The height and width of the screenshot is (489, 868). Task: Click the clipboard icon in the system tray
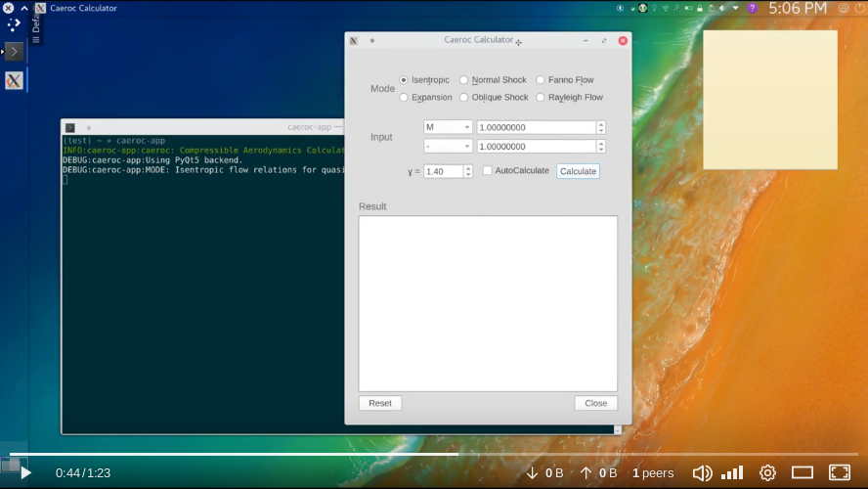pos(712,8)
